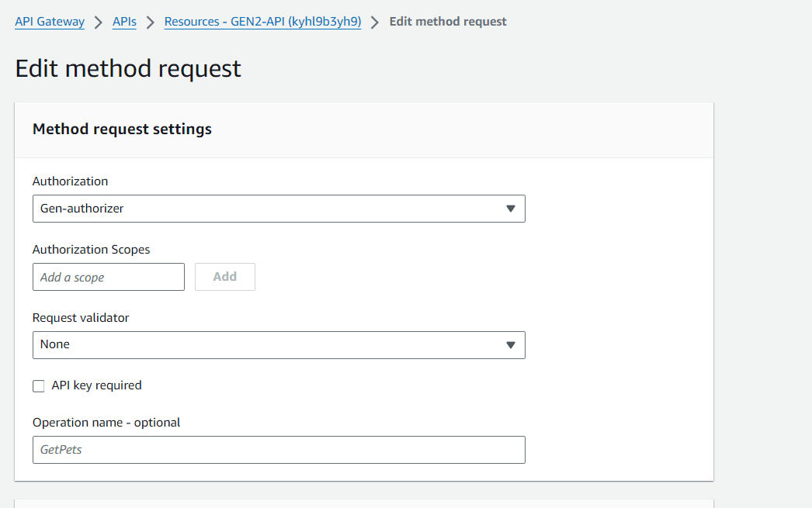The width and height of the screenshot is (812, 508).
Task: Go to the APIs breadcrumb link
Action: tap(124, 22)
